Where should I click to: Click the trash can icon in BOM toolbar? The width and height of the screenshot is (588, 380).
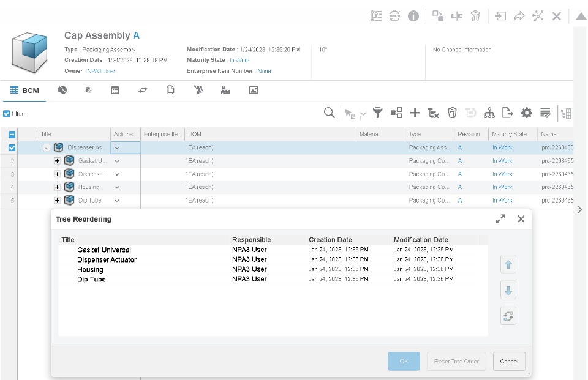pyautogui.click(x=452, y=113)
